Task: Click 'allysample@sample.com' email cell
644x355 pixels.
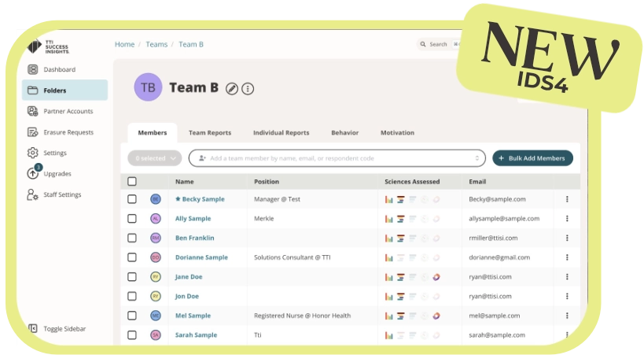Action: pos(504,218)
